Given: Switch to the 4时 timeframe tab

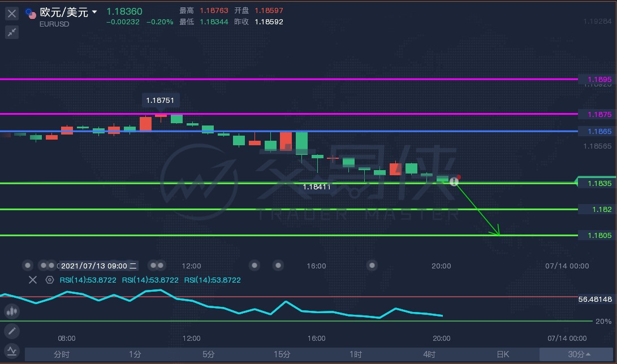Looking at the screenshot, I should coord(429,354).
